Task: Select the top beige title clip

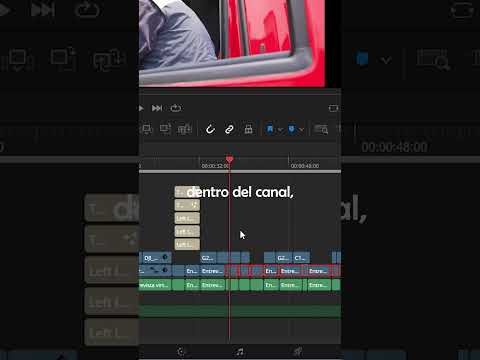Action: tap(187, 192)
